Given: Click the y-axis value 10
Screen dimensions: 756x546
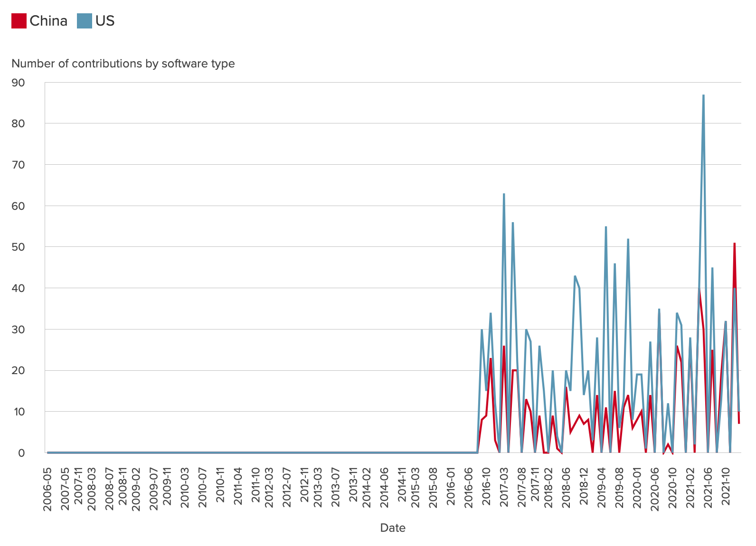Looking at the screenshot, I should [19, 412].
